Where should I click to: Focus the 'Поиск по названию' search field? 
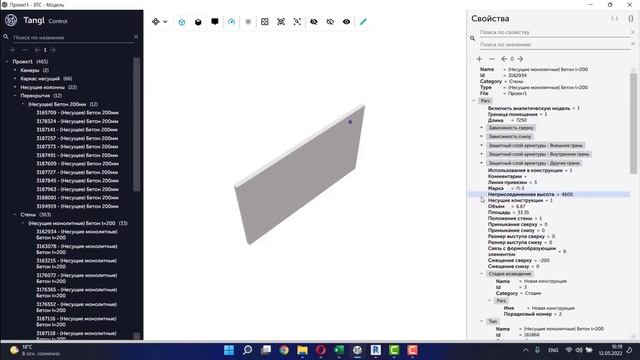click(72, 37)
